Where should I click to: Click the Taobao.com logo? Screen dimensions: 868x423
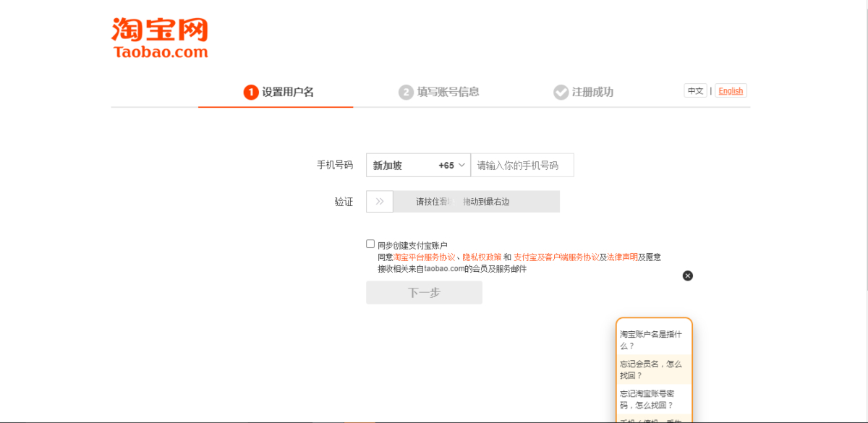point(160,38)
